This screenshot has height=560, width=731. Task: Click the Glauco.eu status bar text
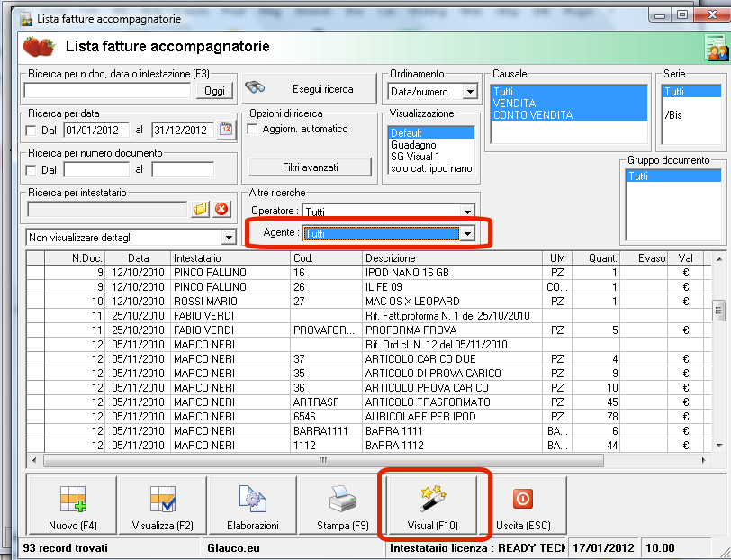[x=233, y=548]
